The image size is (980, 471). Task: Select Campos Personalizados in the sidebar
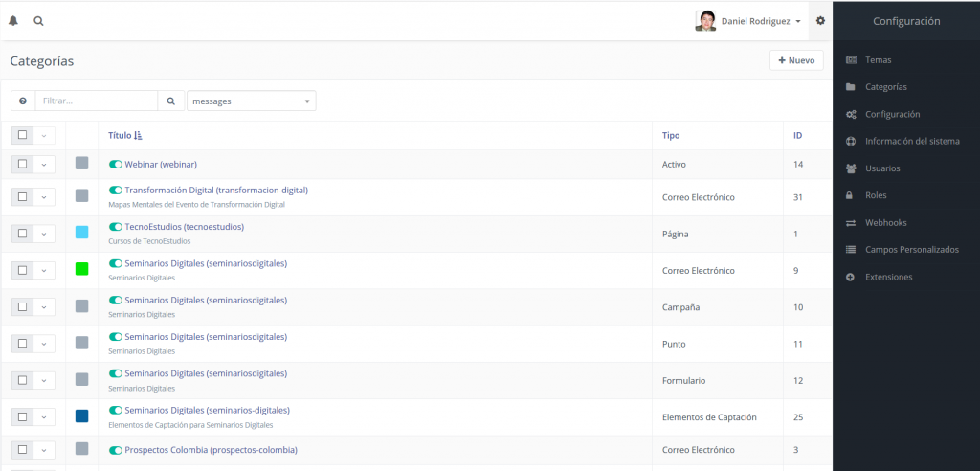tap(911, 250)
